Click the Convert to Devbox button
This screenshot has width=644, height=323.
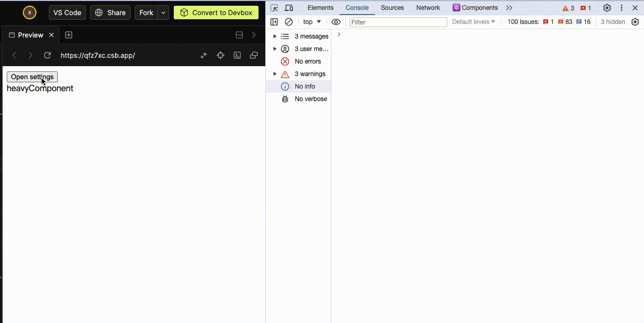[216, 11]
